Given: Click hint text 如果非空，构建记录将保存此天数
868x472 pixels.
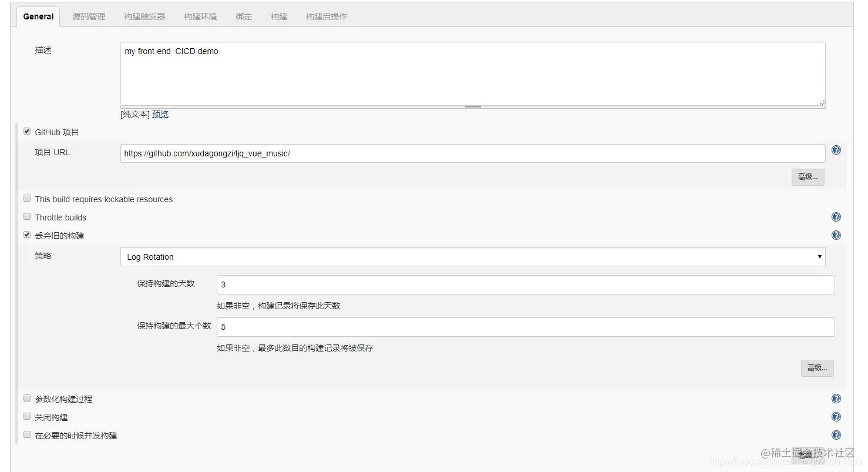Looking at the screenshot, I should 278,306.
